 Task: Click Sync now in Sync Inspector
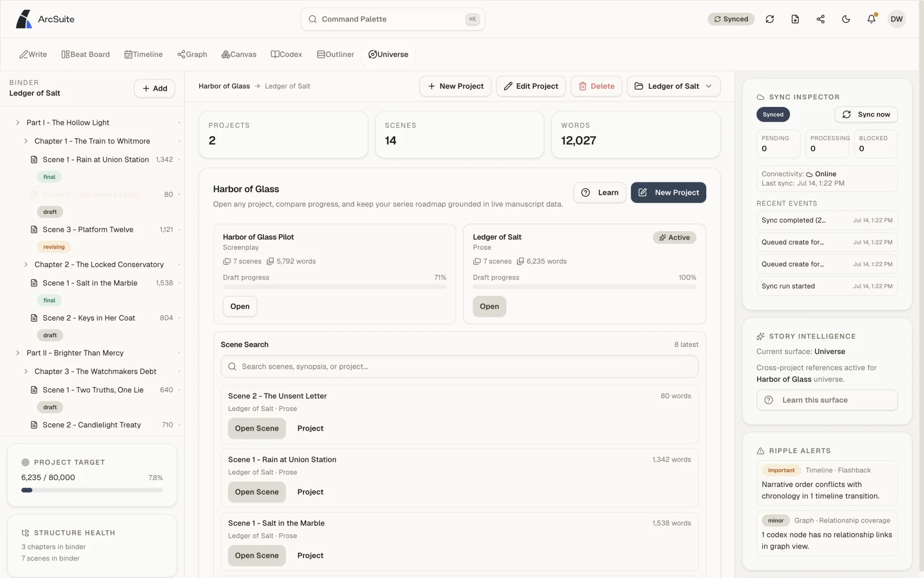click(x=866, y=115)
